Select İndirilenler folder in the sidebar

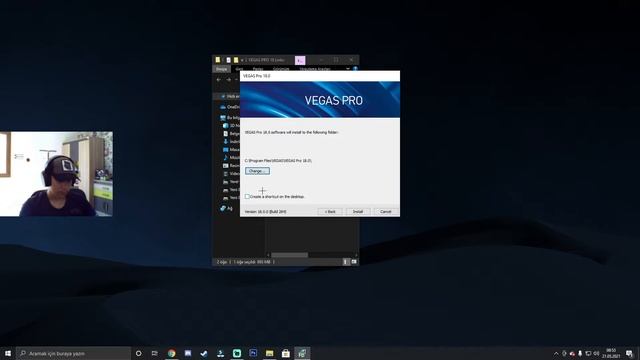coord(231,142)
